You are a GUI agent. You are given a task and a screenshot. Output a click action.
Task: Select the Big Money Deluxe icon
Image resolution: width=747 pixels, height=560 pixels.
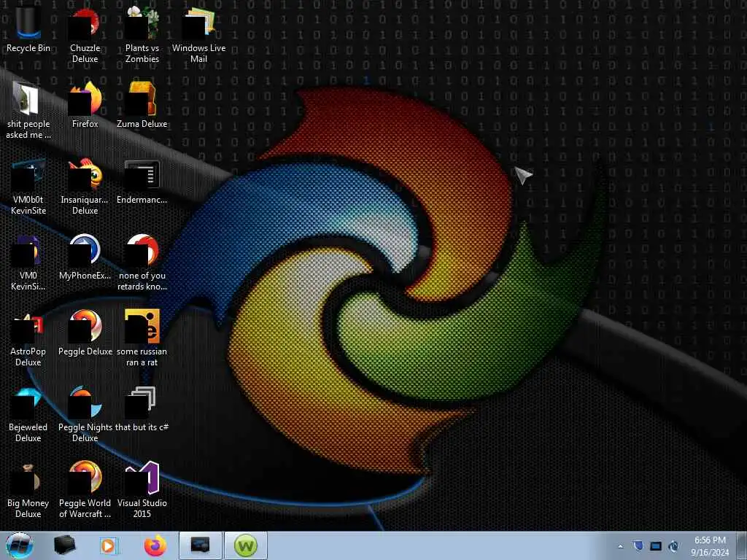click(x=28, y=489)
